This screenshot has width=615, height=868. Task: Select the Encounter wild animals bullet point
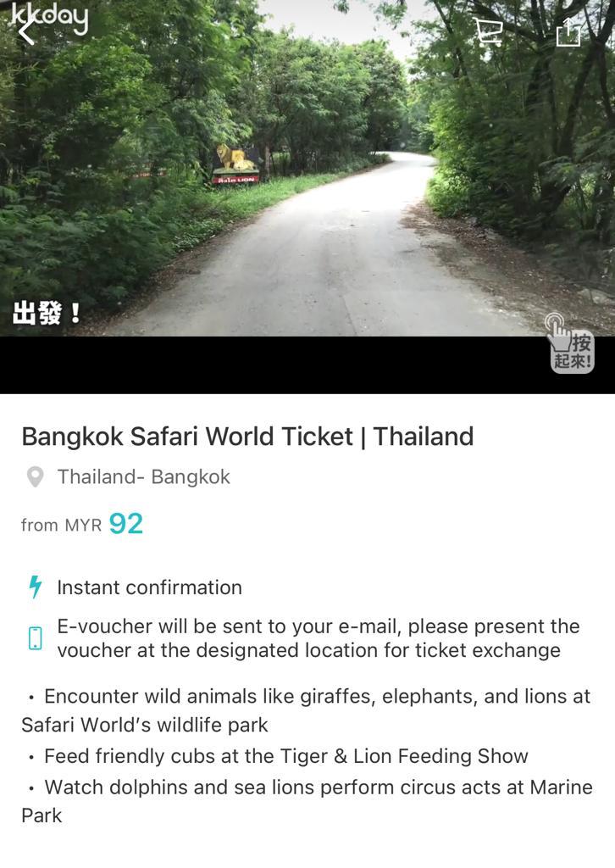pyautogui.click(x=307, y=710)
